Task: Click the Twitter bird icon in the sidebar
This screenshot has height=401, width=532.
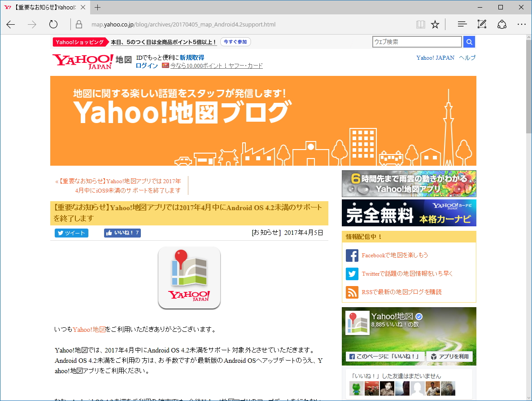Action: [x=353, y=274]
